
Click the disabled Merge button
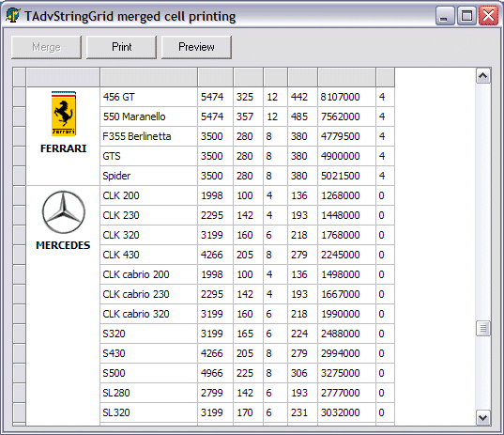click(x=46, y=47)
